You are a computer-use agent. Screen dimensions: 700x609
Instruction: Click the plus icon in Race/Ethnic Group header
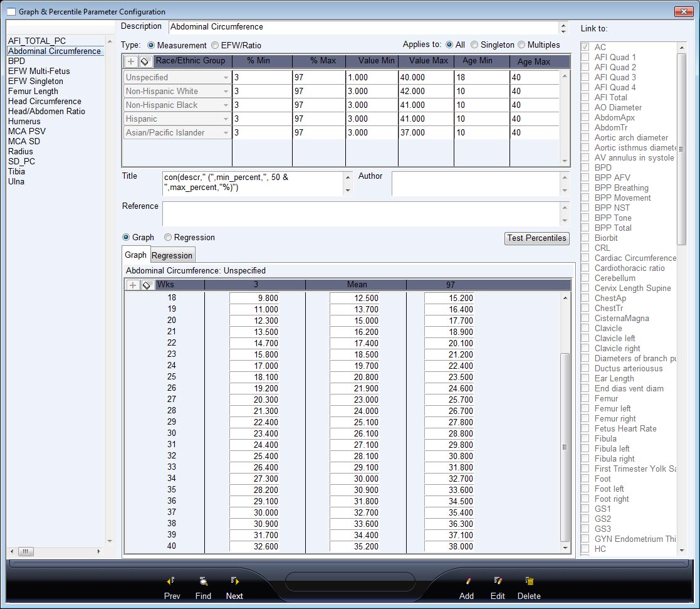[x=131, y=61]
